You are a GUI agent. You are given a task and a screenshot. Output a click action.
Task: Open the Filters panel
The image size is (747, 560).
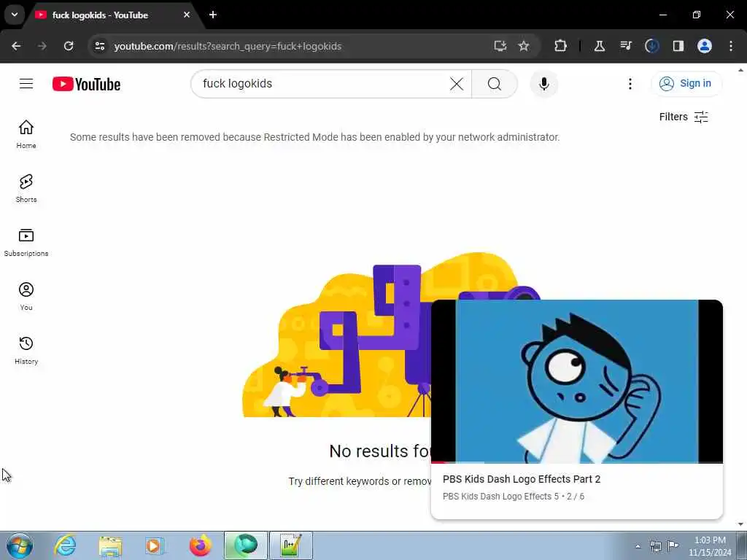[x=684, y=117]
